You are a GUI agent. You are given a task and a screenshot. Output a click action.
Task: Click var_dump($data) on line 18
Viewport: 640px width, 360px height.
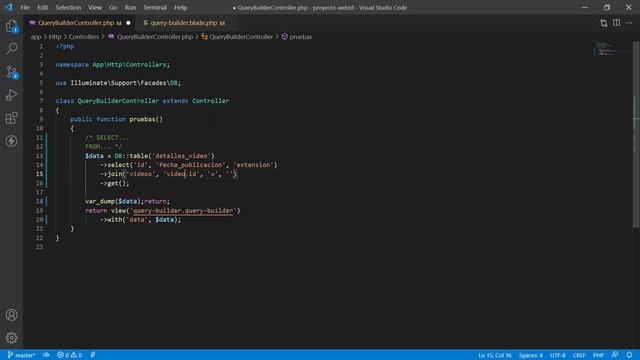(114, 201)
